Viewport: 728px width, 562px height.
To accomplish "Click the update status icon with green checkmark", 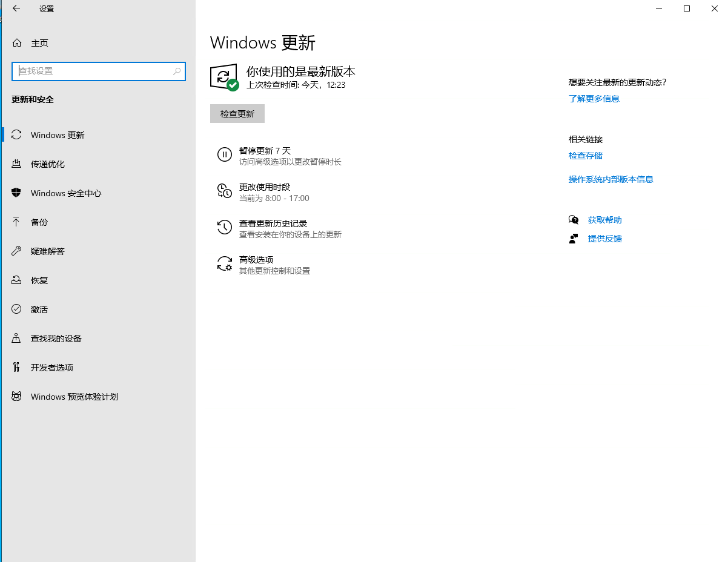I will tap(224, 78).
